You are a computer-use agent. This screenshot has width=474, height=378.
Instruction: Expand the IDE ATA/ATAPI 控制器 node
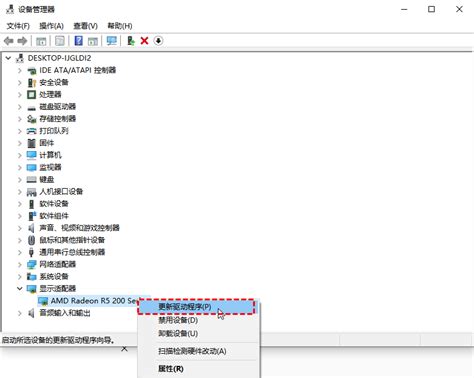tap(20, 70)
